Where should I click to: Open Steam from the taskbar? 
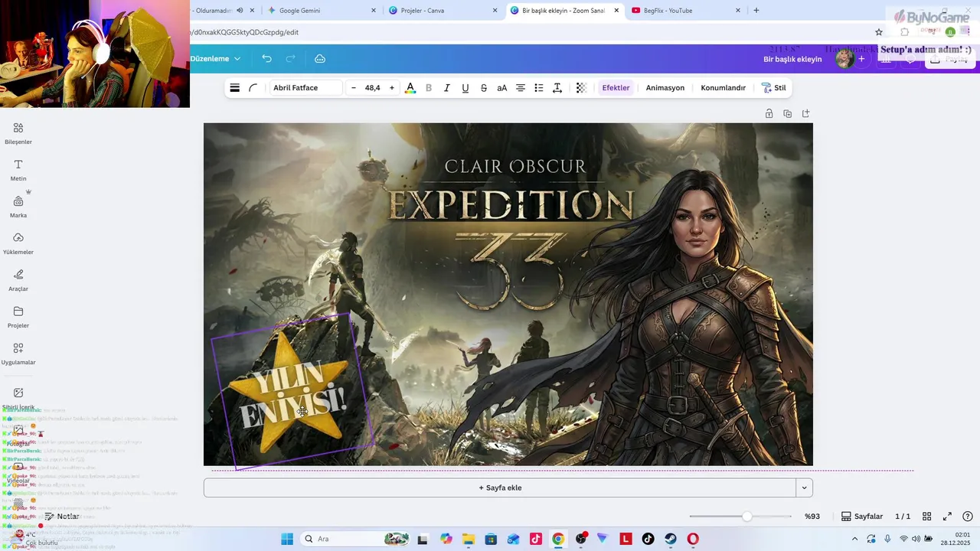[671, 539]
